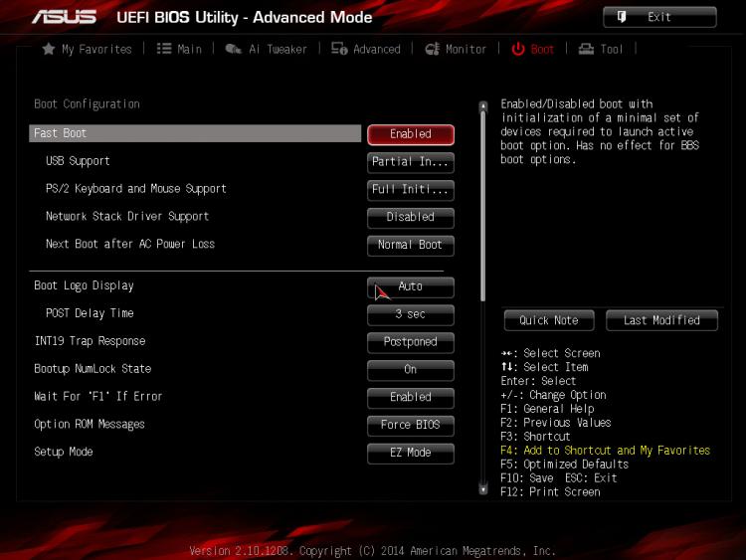Click the scrollbar down arrow

[x=483, y=489]
